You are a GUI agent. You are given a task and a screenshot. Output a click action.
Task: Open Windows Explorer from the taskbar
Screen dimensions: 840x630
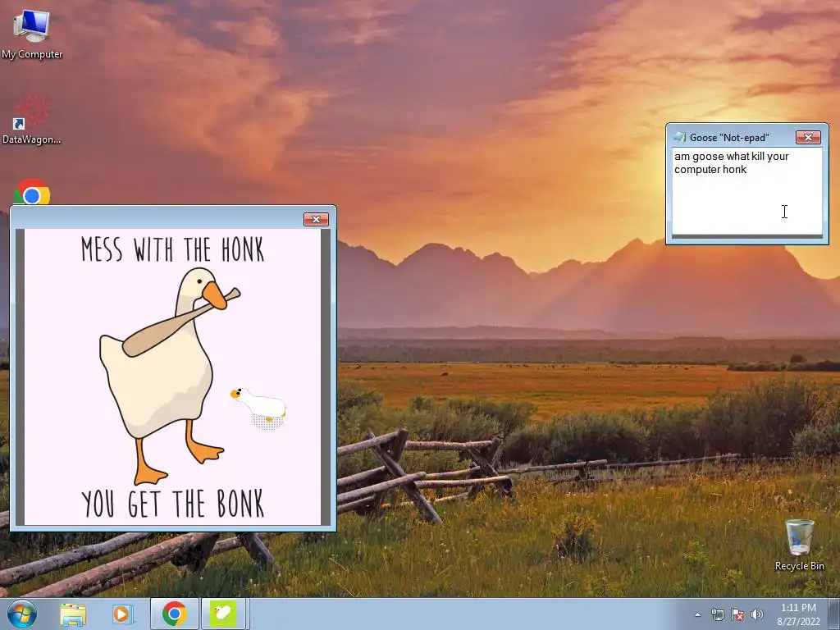(73, 614)
